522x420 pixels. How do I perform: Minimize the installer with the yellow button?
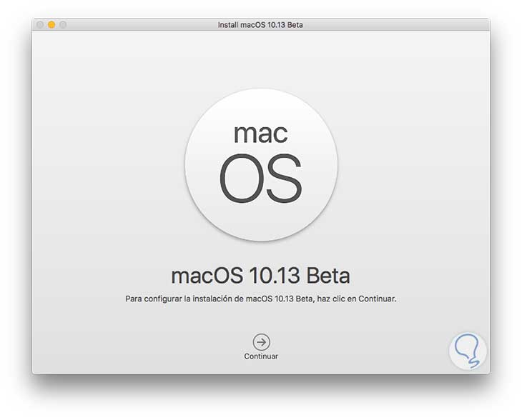pos(51,24)
